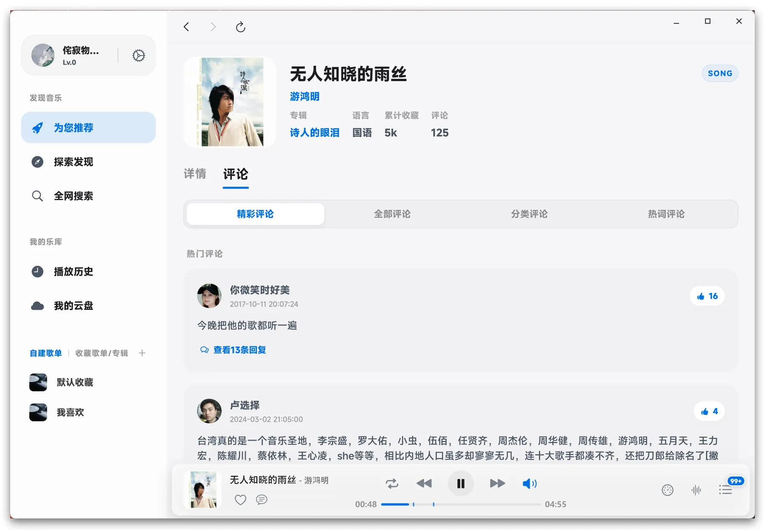The width and height of the screenshot is (765, 532).
Task: Open comments via player bar bubble icon
Action: pos(262,500)
